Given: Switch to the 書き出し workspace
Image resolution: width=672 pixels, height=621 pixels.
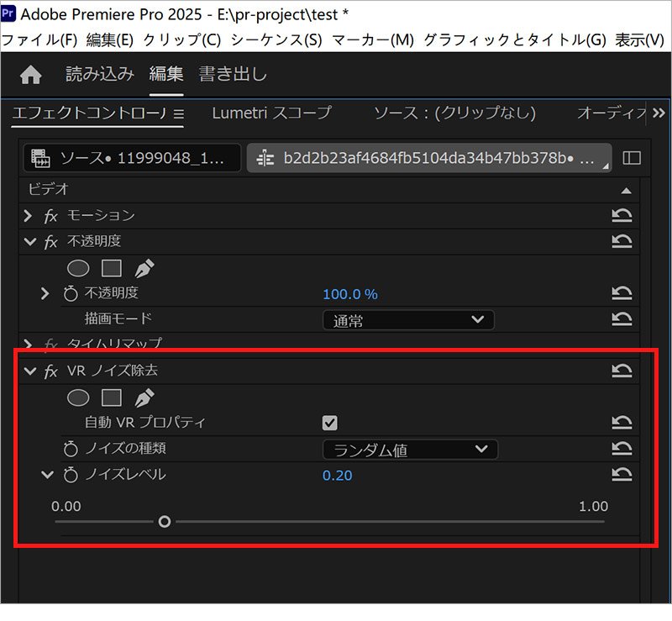Looking at the screenshot, I should coord(233,74).
